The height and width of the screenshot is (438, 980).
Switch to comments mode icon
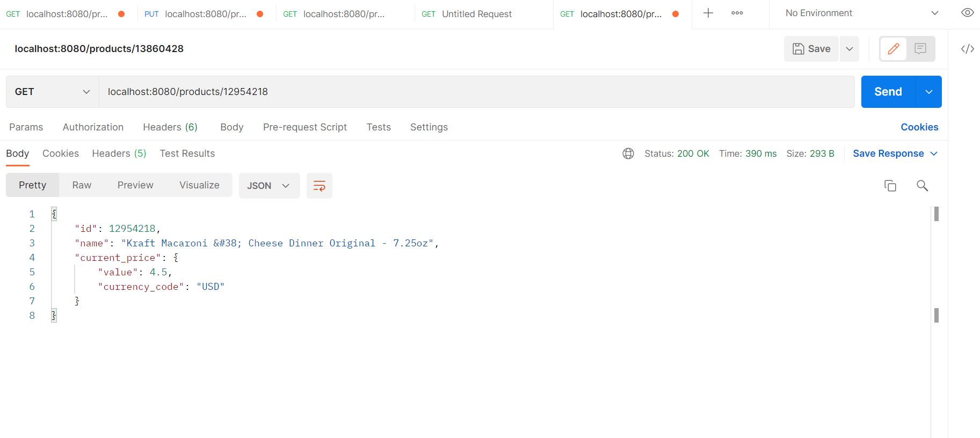pyautogui.click(x=920, y=49)
